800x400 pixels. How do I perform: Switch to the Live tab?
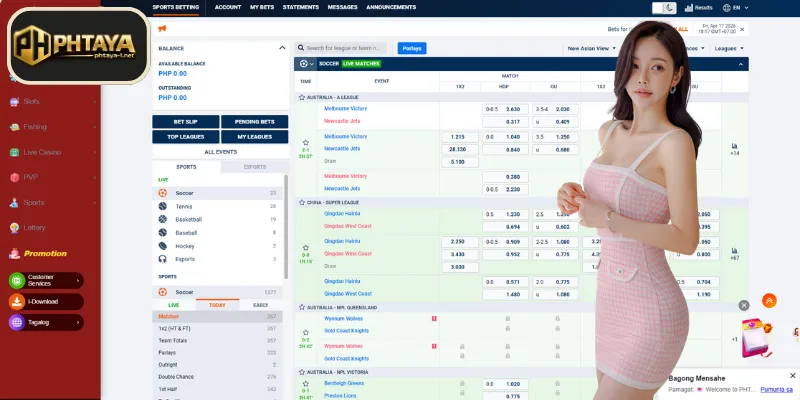click(174, 305)
